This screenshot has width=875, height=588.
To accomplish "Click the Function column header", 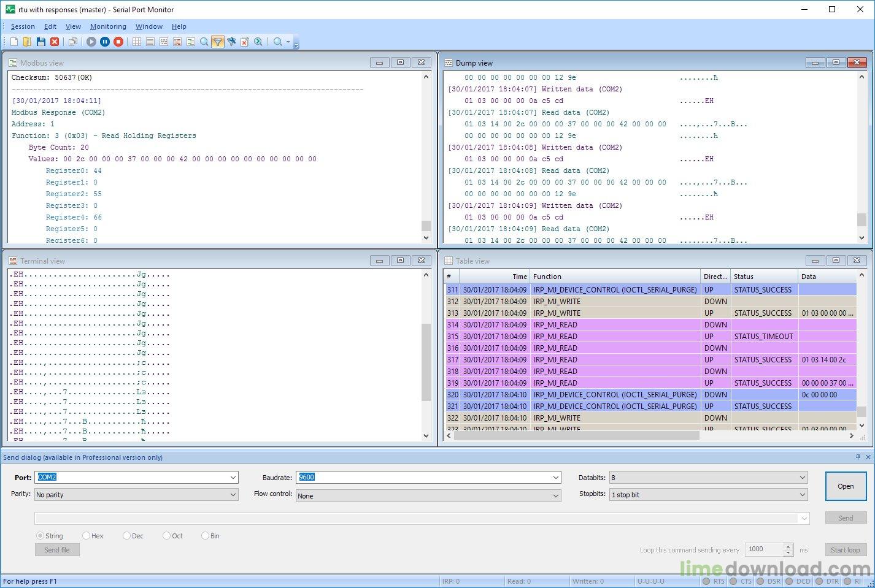I will (x=614, y=277).
